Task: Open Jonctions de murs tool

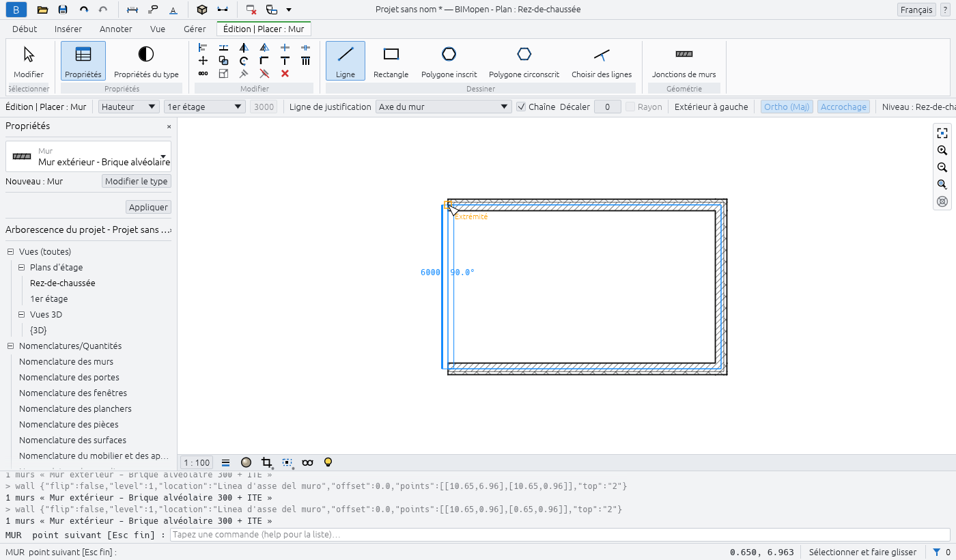Action: (x=684, y=61)
